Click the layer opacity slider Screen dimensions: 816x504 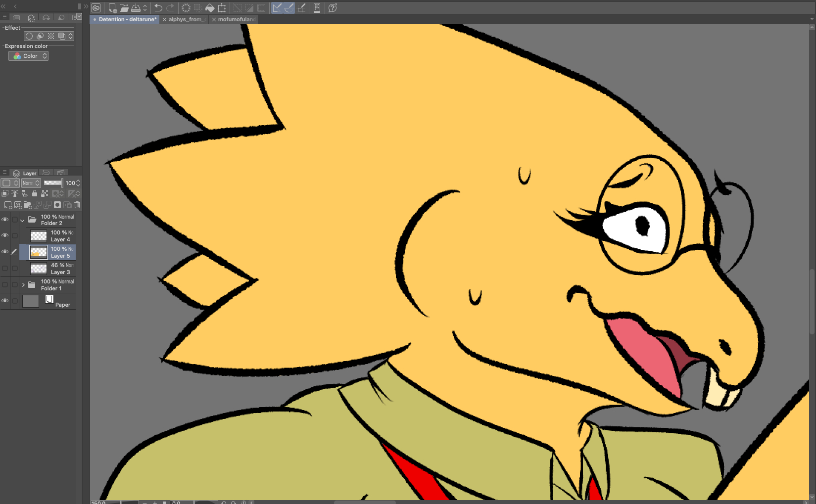click(x=53, y=183)
